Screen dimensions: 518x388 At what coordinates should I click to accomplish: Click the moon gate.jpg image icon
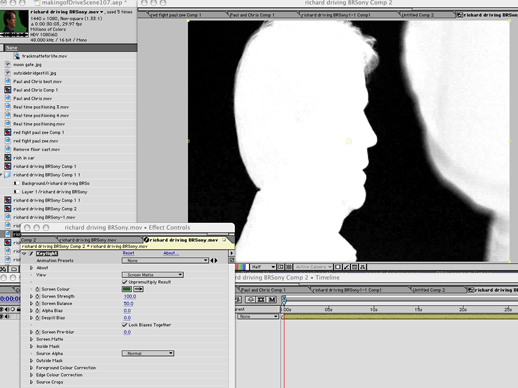click(x=8, y=64)
